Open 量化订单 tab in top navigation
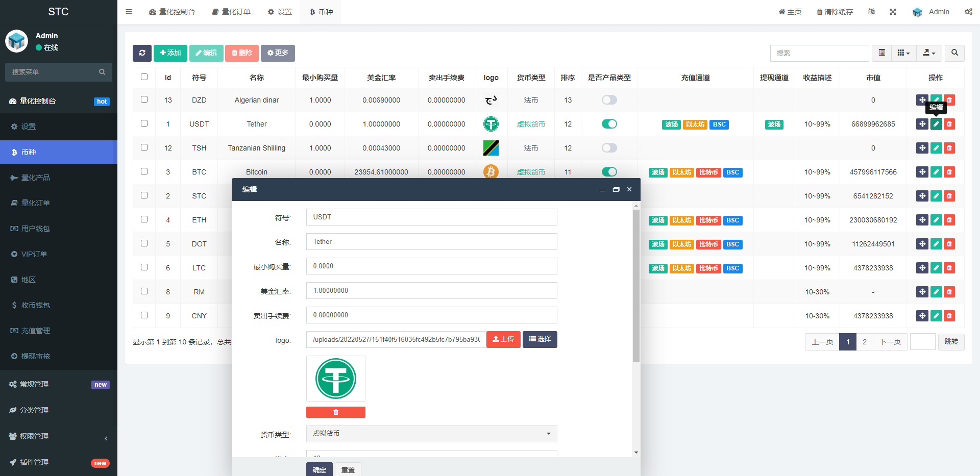The image size is (980, 476). (231, 12)
